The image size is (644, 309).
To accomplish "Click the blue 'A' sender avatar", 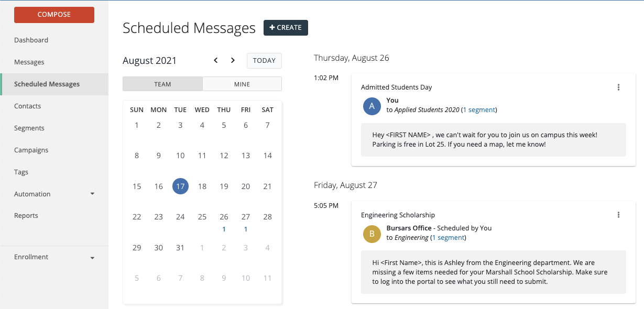I will [372, 106].
